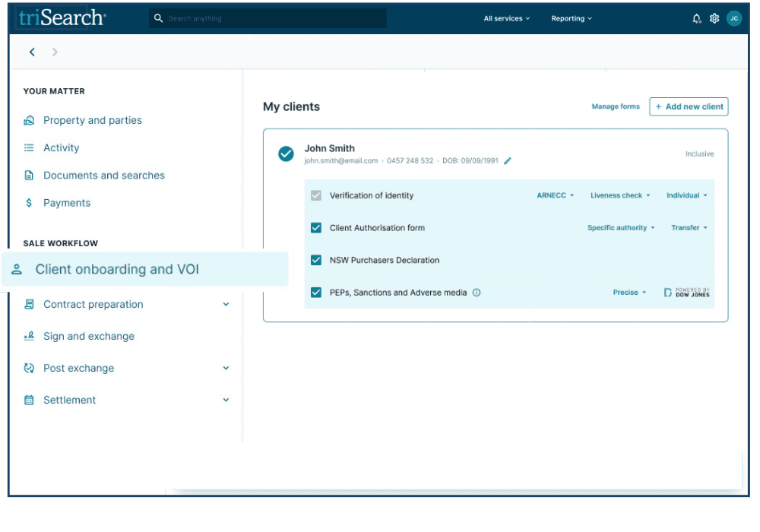Screen dimensions: 760x532
Task: Click the JC user avatar
Action: 733,19
